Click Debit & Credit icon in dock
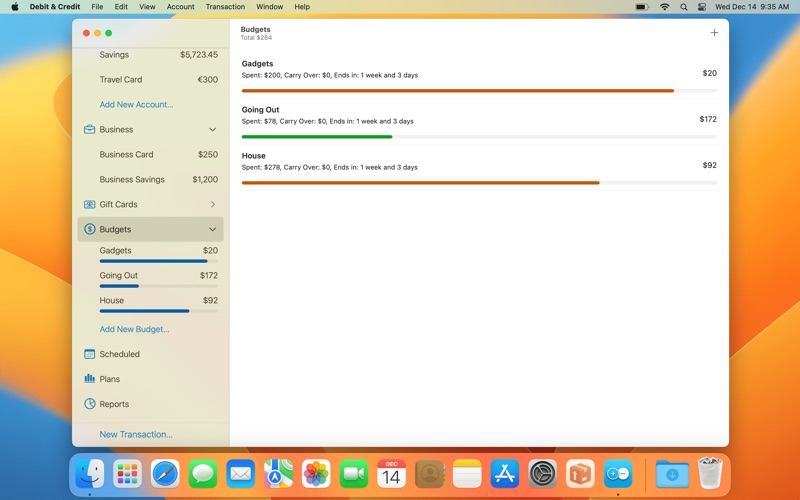Image resolution: width=800 pixels, height=500 pixels. [x=618, y=473]
